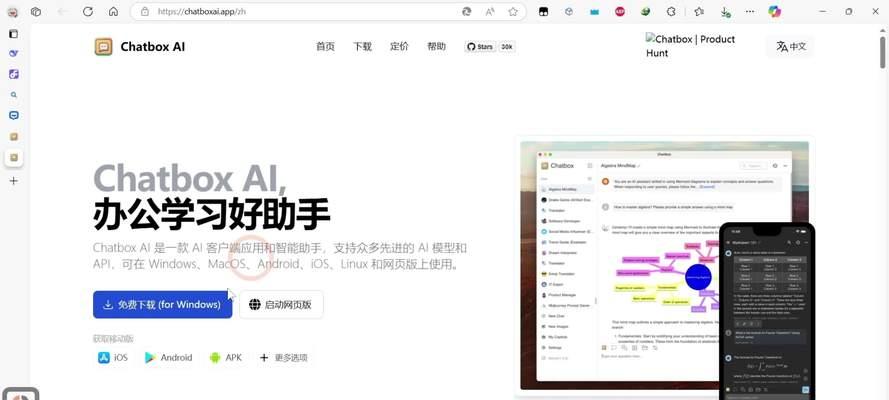Open the Chatbox Product Hunt link
This screenshot has height=400, width=889.
[x=691, y=46]
